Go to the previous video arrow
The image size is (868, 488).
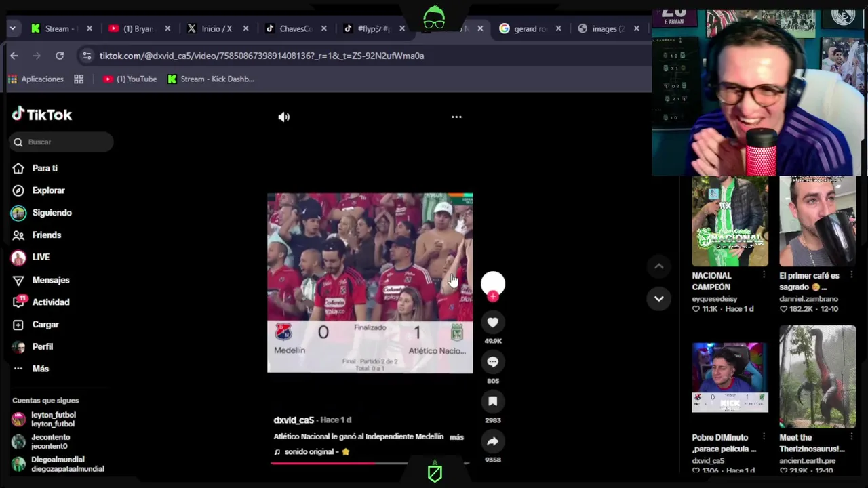coord(658,266)
